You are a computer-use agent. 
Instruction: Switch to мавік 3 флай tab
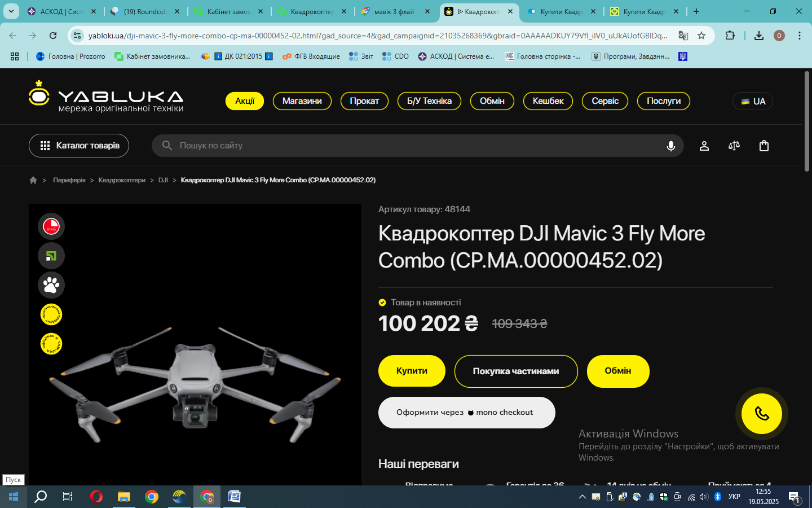[x=395, y=11]
